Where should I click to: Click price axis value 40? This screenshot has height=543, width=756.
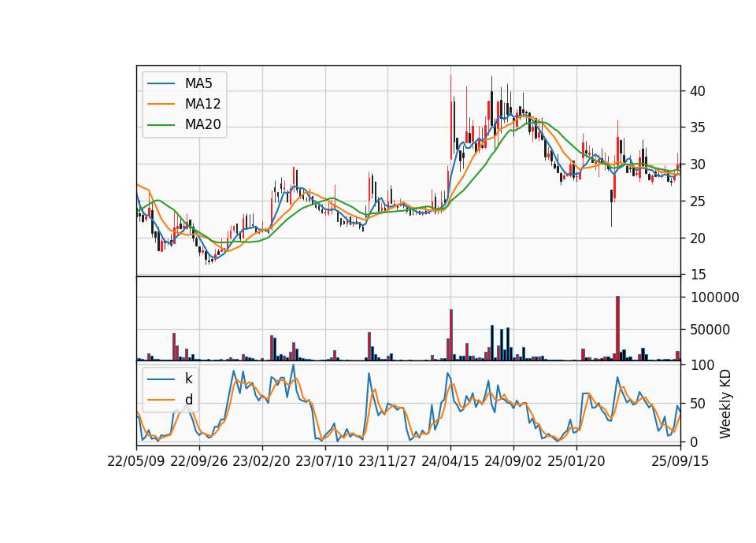pyautogui.click(x=697, y=91)
